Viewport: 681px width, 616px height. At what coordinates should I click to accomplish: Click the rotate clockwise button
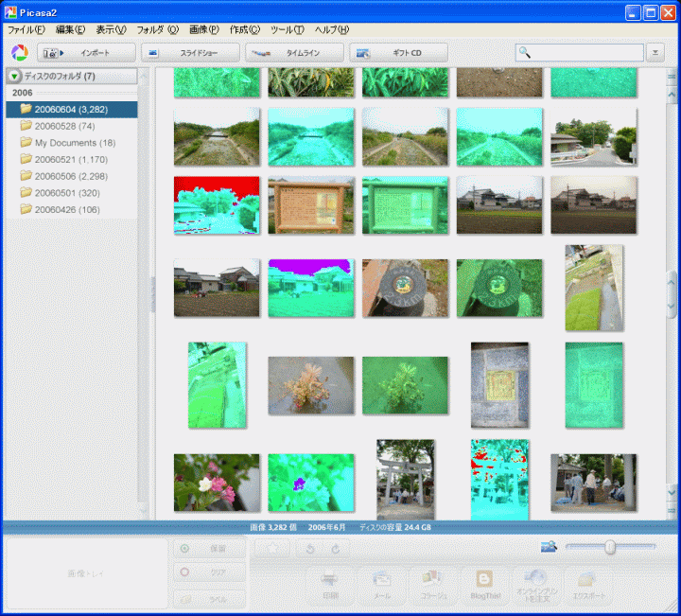334,548
